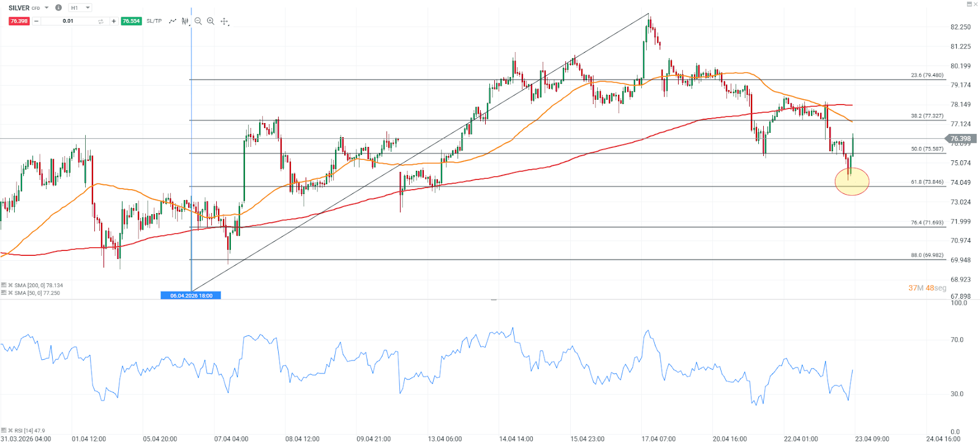Toggle the volume units swap icon

(101, 21)
